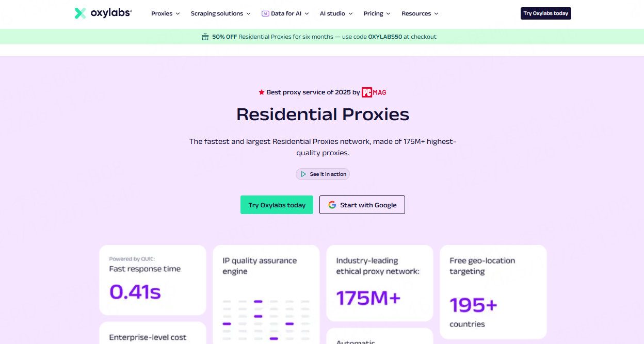Click the Google G logo icon
This screenshot has height=344, width=644.
332,205
